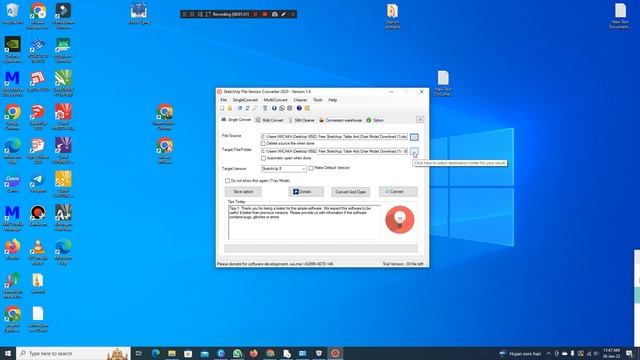Pause the screen recording in recorder bar

coord(256,14)
